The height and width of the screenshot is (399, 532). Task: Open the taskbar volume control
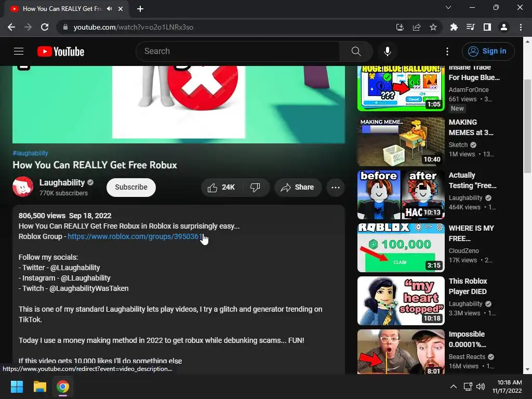pos(481,387)
